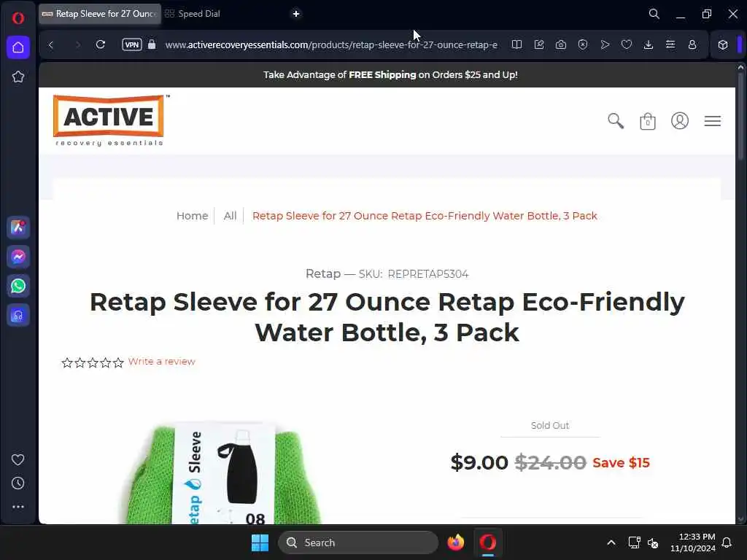The image size is (747, 560).
Task: Open the notifications bell
Action: [x=727, y=542]
